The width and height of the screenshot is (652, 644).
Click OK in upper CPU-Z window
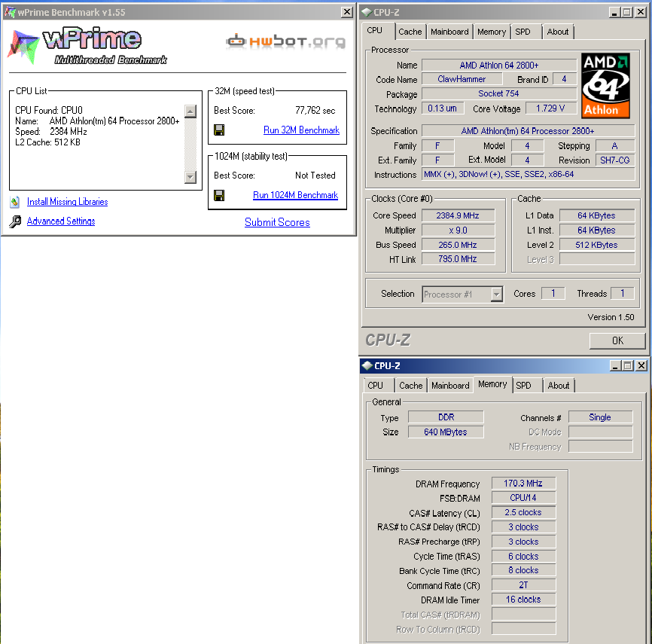click(x=617, y=340)
